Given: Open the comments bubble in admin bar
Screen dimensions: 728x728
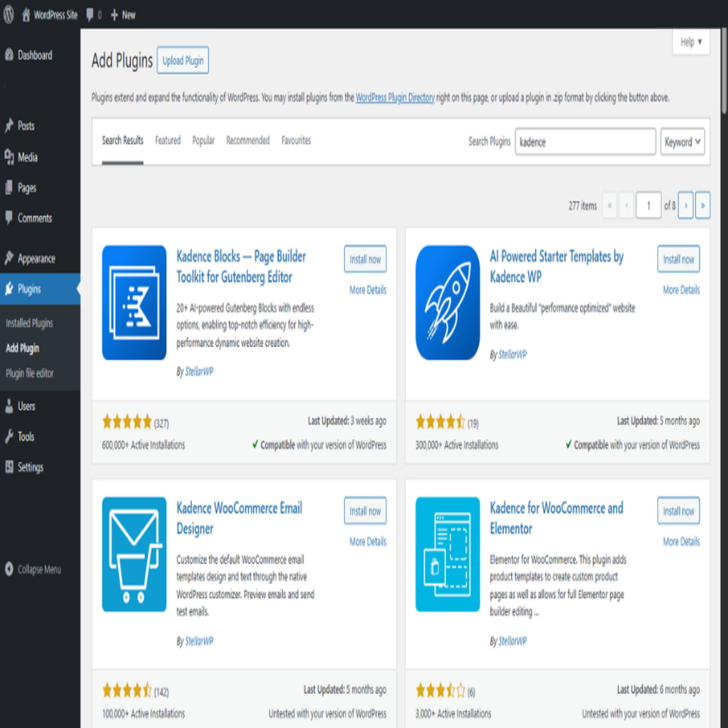Looking at the screenshot, I should pos(90,15).
